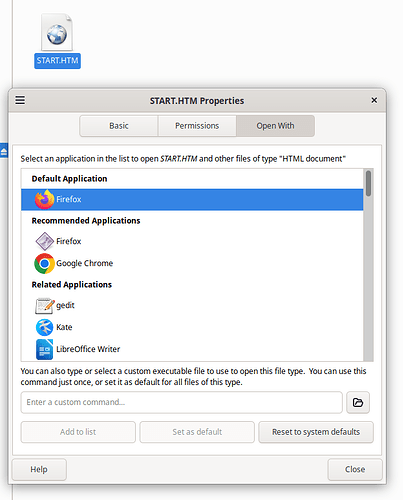Click the eject icon at the left edge
Image resolution: width=403 pixels, height=500 pixels.
point(4,151)
